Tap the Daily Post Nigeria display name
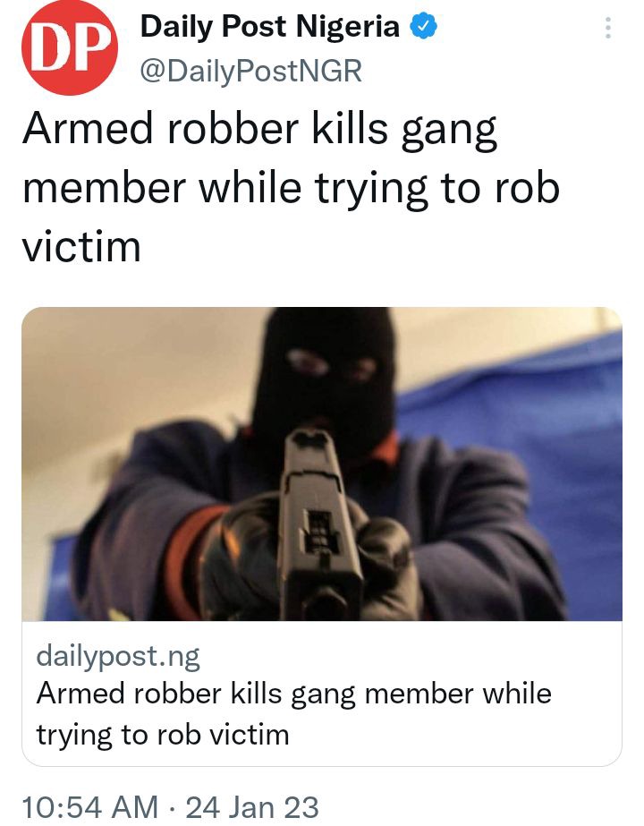The height and width of the screenshot is (826, 644). pos(270,26)
